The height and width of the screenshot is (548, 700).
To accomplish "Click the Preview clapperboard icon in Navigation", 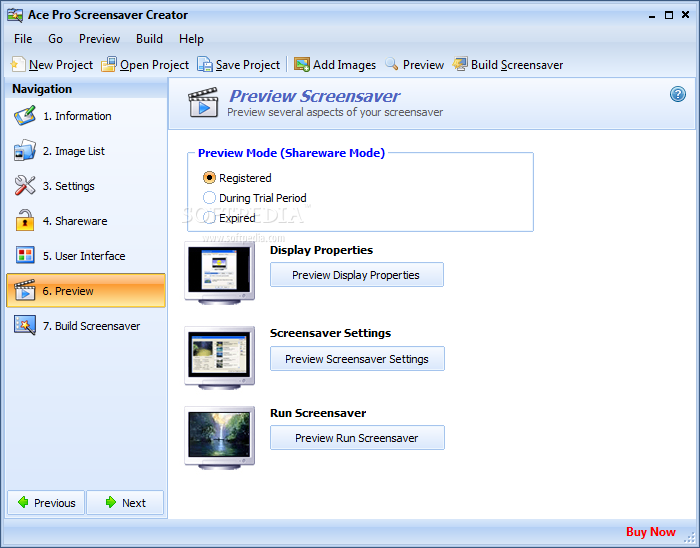I will point(25,290).
